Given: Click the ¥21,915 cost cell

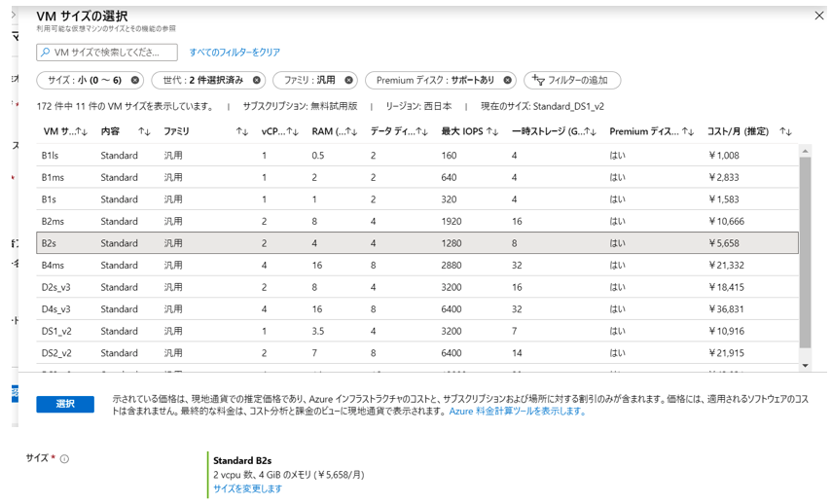Looking at the screenshot, I should (x=726, y=353).
